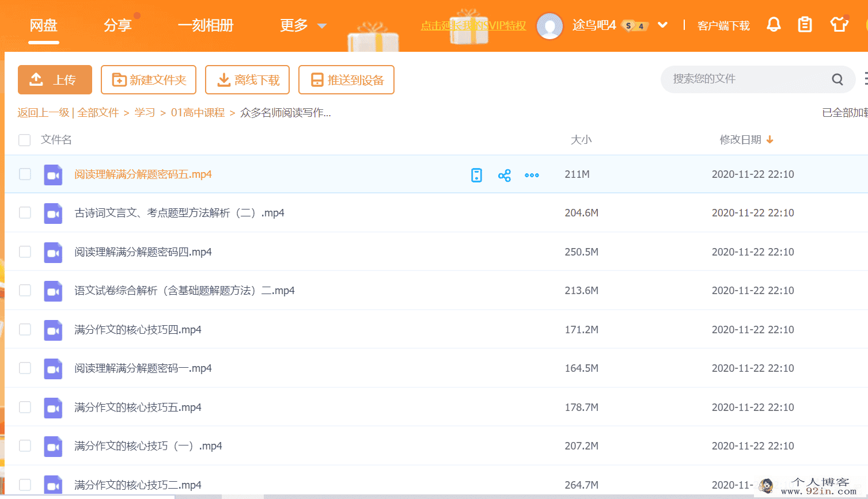The image size is (868, 499).
Task: Click the SVIP privilege promo link
Action: click(473, 26)
